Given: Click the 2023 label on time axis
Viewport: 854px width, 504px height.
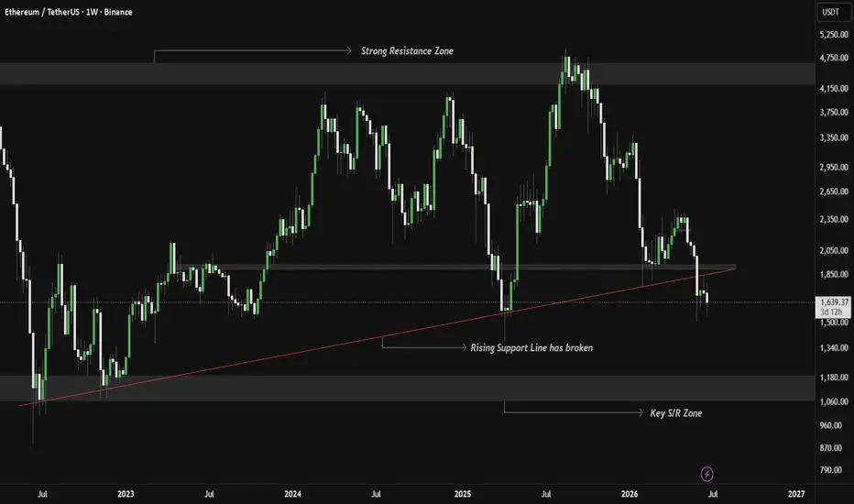Looking at the screenshot, I should 126,494.
